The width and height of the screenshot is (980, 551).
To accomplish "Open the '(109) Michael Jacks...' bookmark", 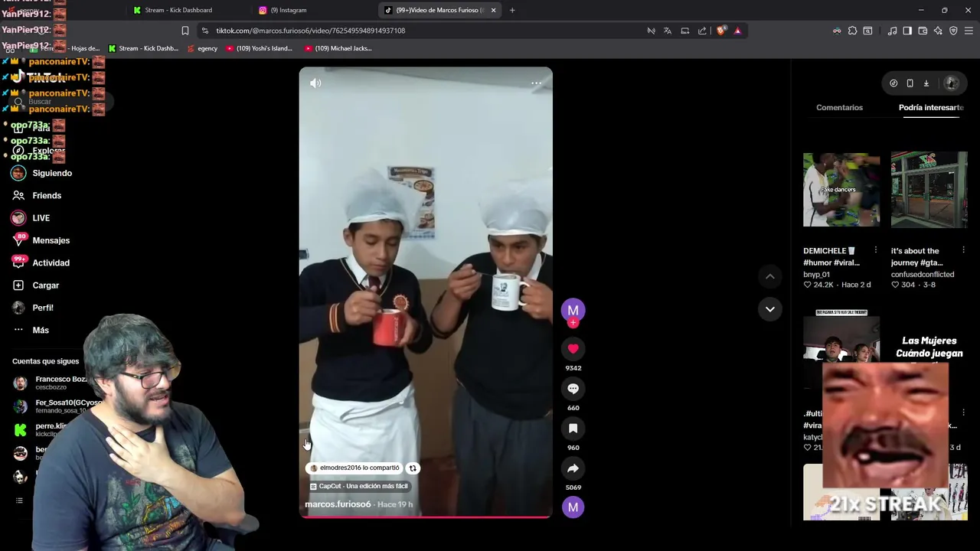I will [338, 48].
